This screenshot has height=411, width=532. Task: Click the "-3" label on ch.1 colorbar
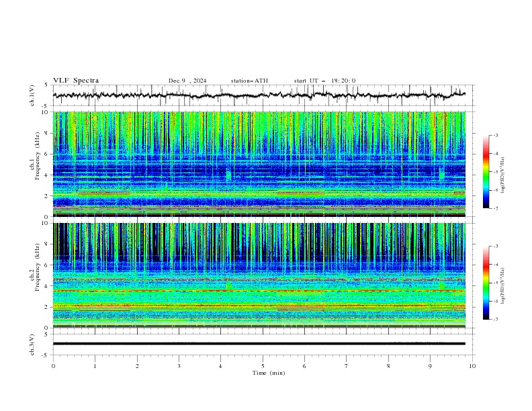(496, 135)
